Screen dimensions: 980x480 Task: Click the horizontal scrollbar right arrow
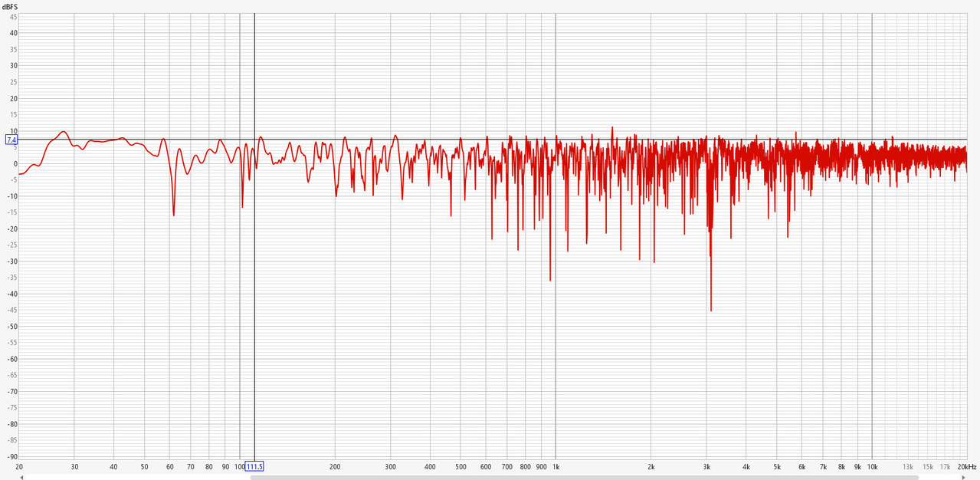pos(963,477)
